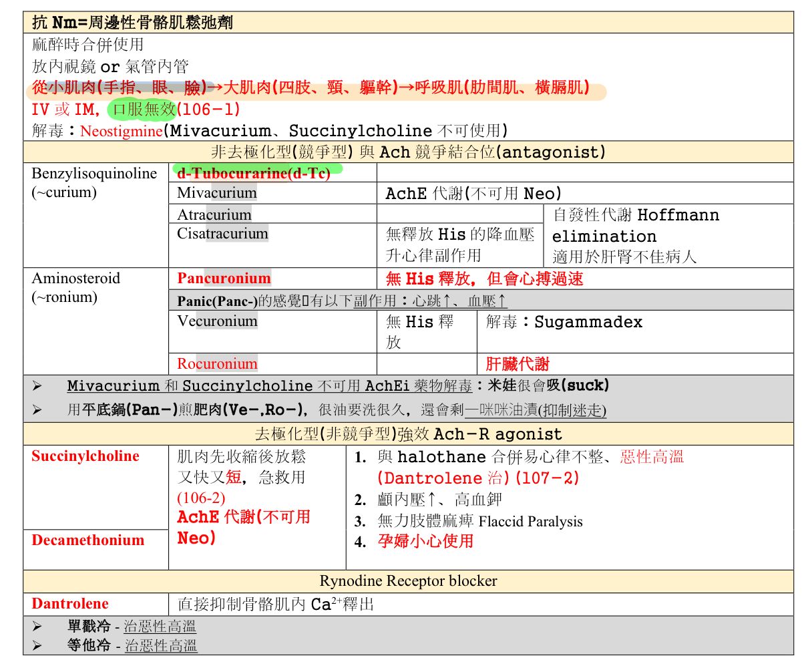The image size is (812, 668).
Task: Click underlined 治惡性高溫 beside 單戳冷
Action: [x=160, y=627]
